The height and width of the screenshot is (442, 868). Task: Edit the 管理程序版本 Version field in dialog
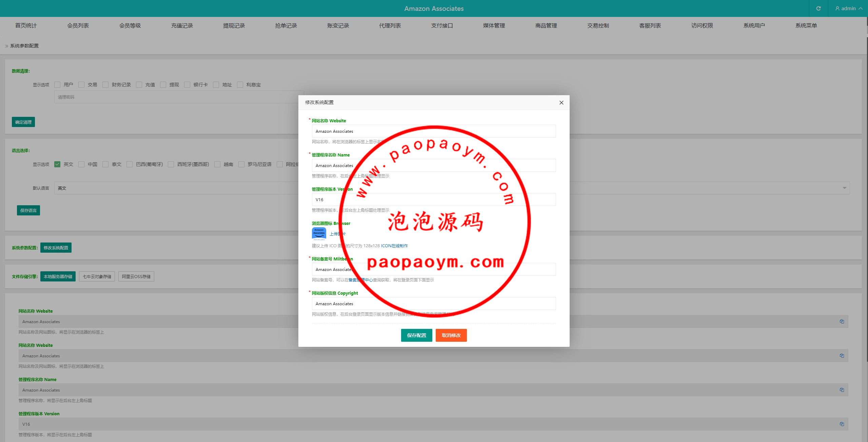coord(434,199)
